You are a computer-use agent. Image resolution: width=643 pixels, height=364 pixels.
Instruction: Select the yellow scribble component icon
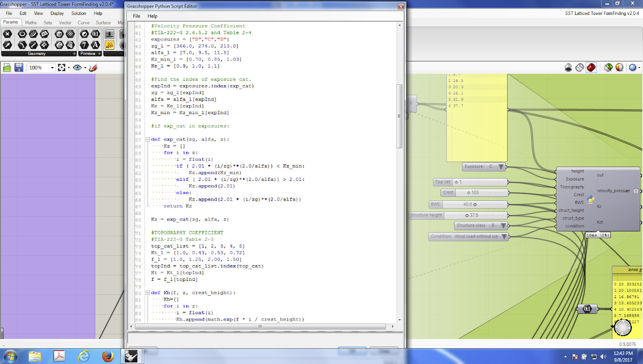coord(110,45)
